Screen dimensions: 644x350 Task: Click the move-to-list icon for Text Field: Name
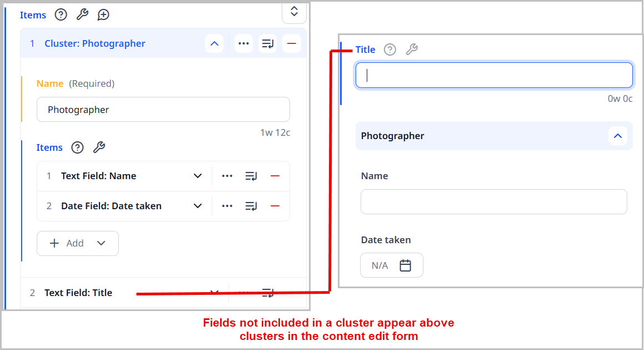coord(251,175)
